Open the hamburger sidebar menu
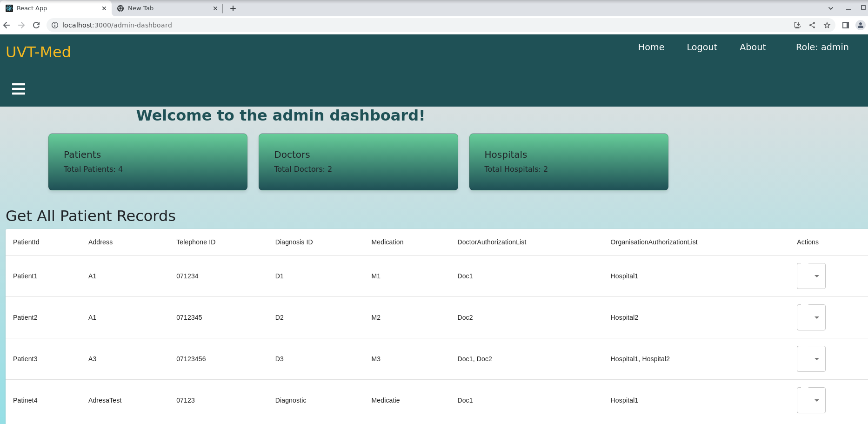868x424 pixels. [x=19, y=89]
